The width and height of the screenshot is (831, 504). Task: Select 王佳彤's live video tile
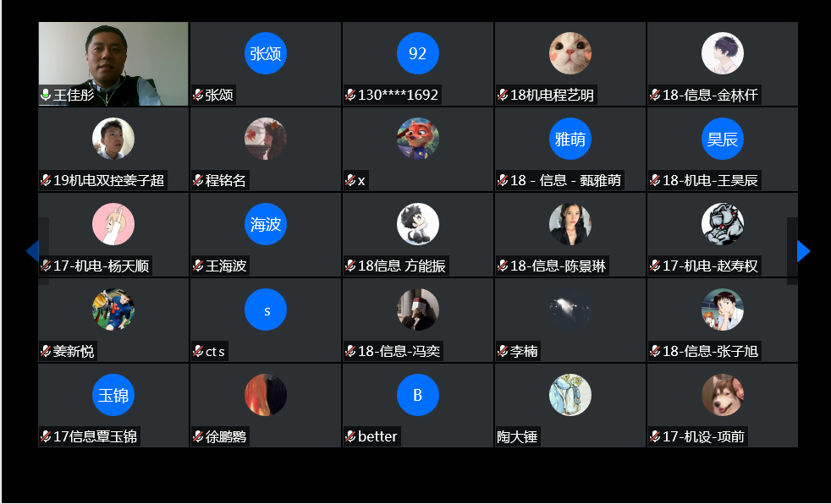pyautogui.click(x=113, y=64)
